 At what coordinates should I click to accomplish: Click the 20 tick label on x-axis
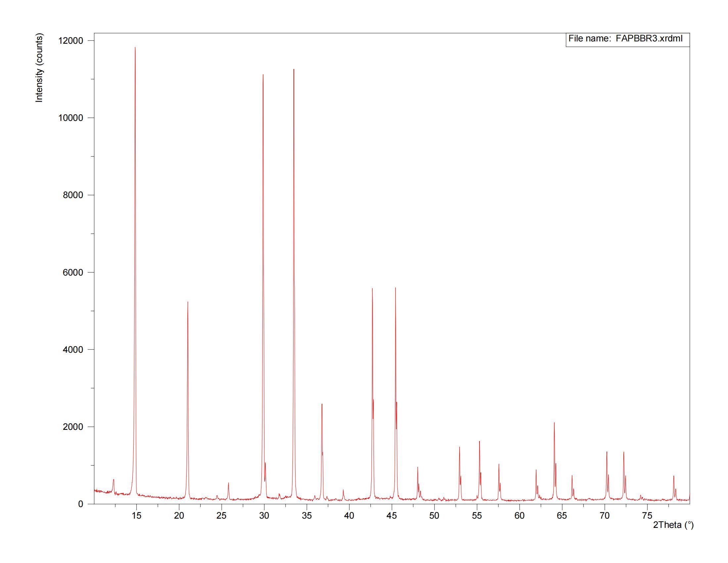click(179, 516)
